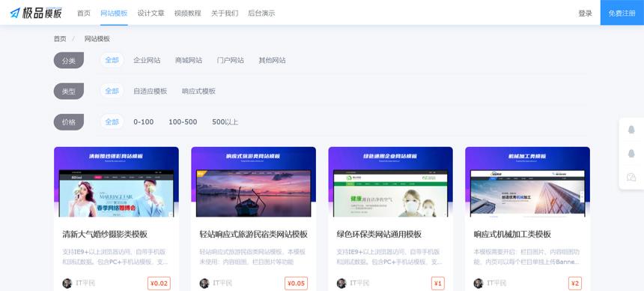The image size is (644, 291).
Task: Select 全部 in the 类型 filter row
Action: pyautogui.click(x=112, y=91)
